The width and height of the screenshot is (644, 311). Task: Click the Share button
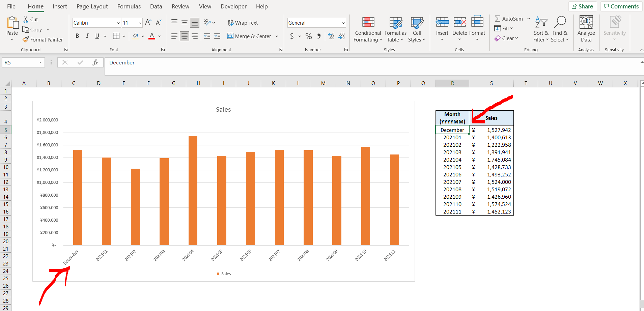click(x=583, y=6)
